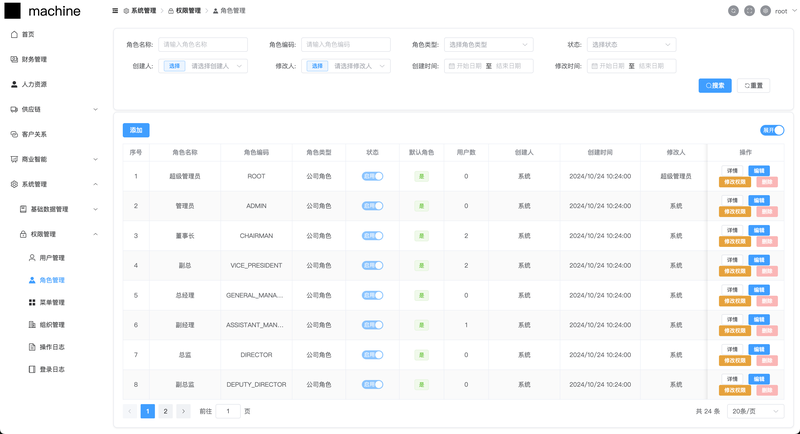Toggle status switch for 总经理 row
The image size is (800, 434).
(372, 295)
